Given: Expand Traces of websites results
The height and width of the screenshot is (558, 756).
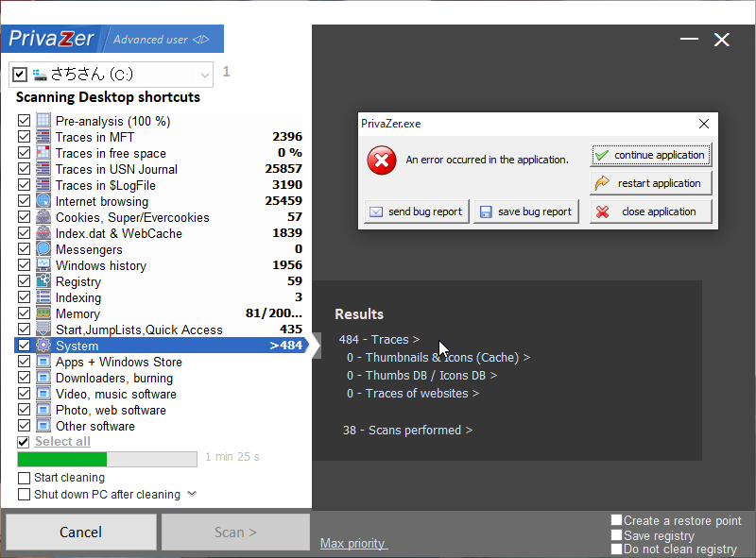Looking at the screenshot, I should click(x=413, y=393).
